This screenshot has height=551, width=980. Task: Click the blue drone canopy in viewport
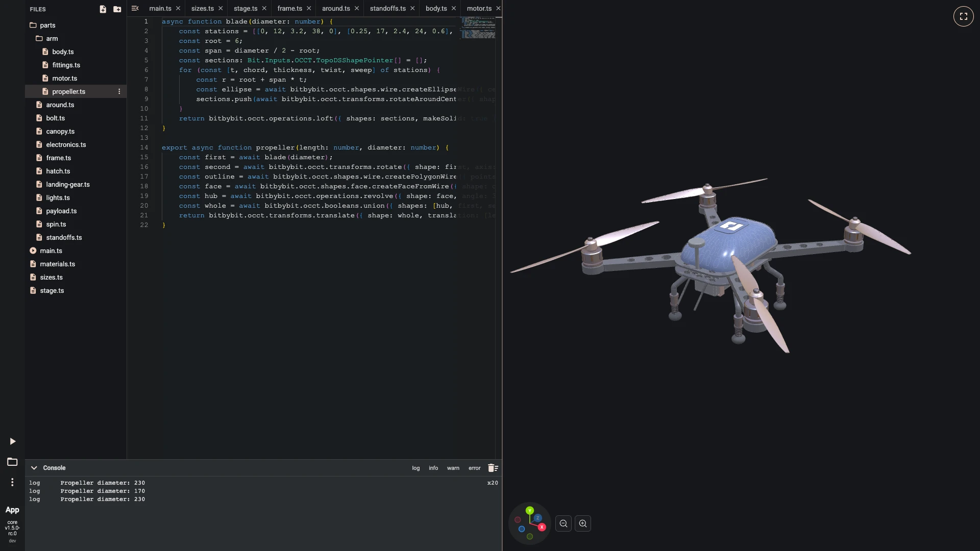730,245
